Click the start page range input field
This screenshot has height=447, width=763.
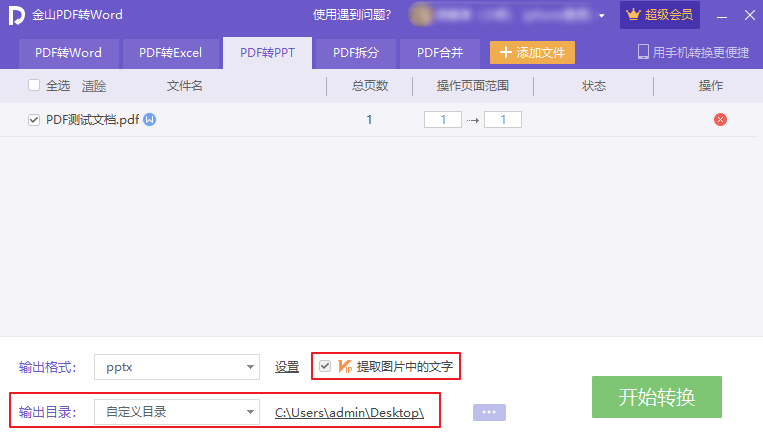(443, 120)
